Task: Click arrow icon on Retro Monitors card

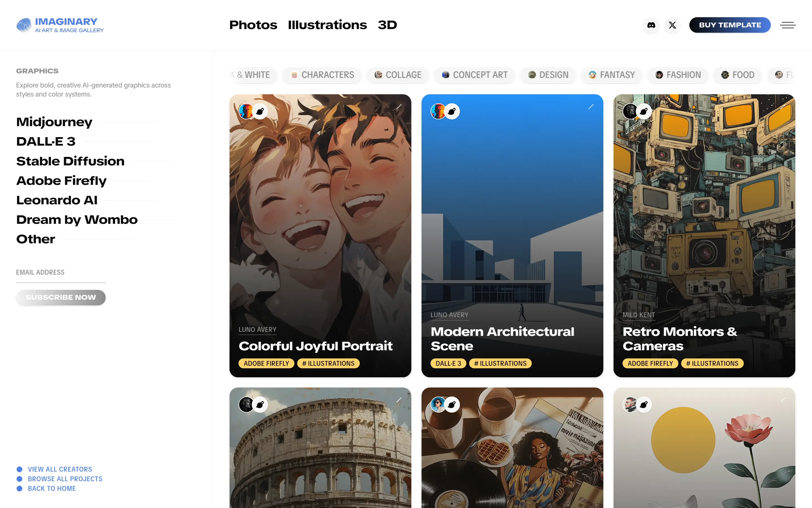Action: click(782, 107)
